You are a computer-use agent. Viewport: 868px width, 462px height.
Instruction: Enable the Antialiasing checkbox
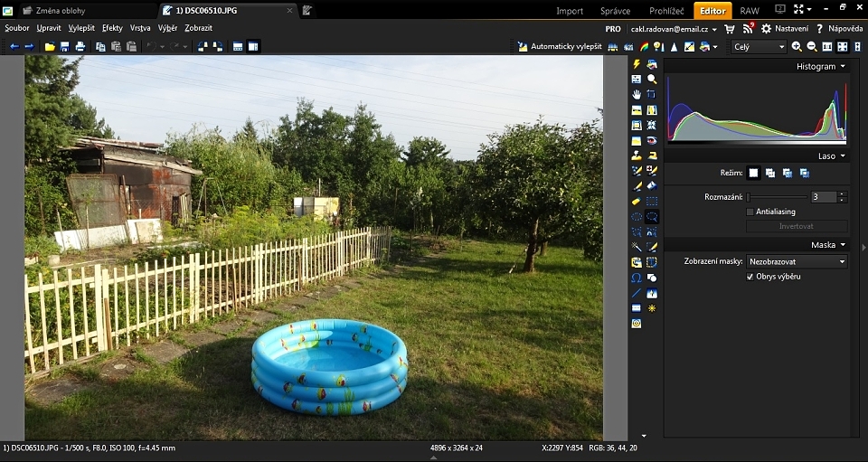(x=750, y=212)
